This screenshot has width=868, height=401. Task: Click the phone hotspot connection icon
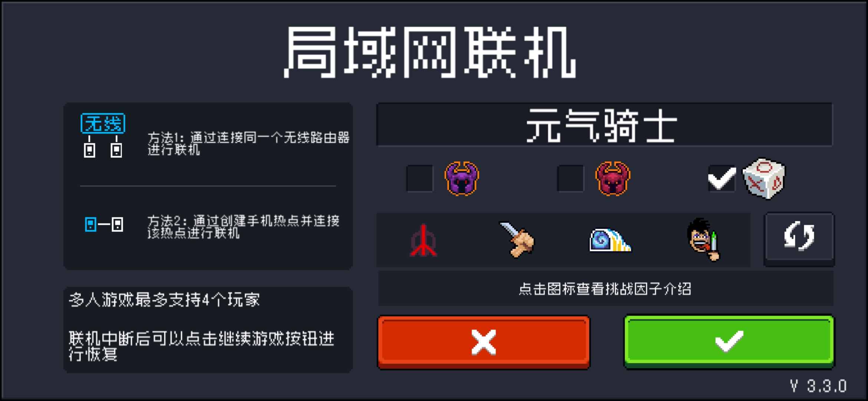(x=104, y=225)
